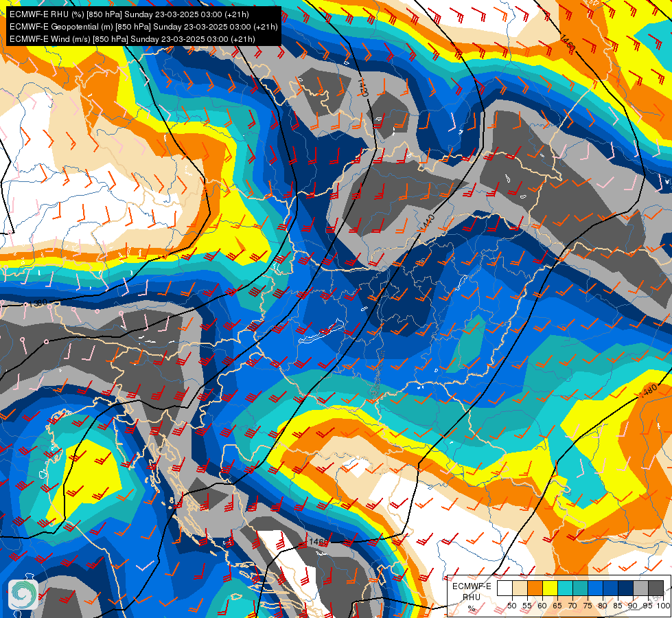Select the yellow 60-65% legend swatch
Screen dimensions: 672x618
pyautogui.click(x=550, y=588)
